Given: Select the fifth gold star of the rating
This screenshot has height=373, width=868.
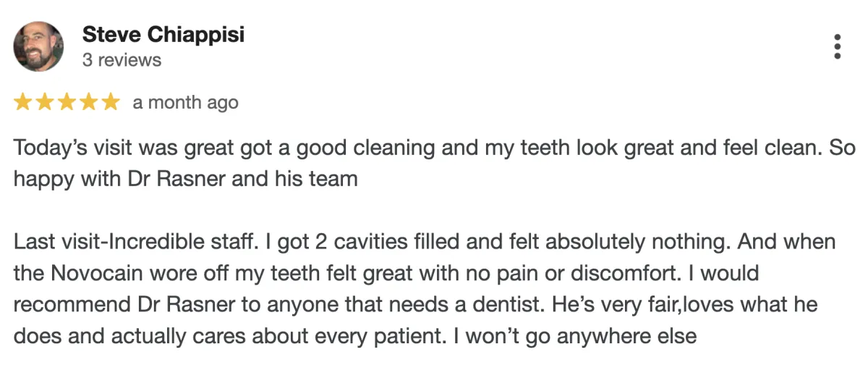Looking at the screenshot, I should (x=110, y=103).
